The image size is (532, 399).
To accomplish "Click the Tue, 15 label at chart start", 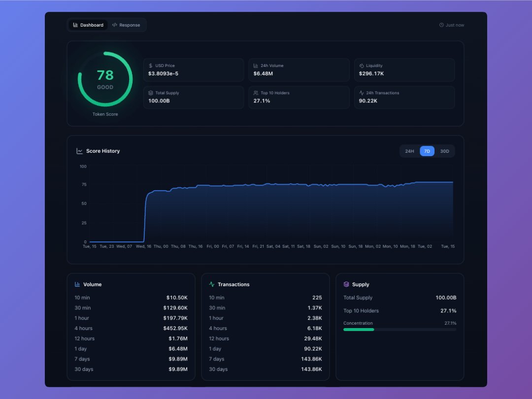I will pyautogui.click(x=89, y=246).
